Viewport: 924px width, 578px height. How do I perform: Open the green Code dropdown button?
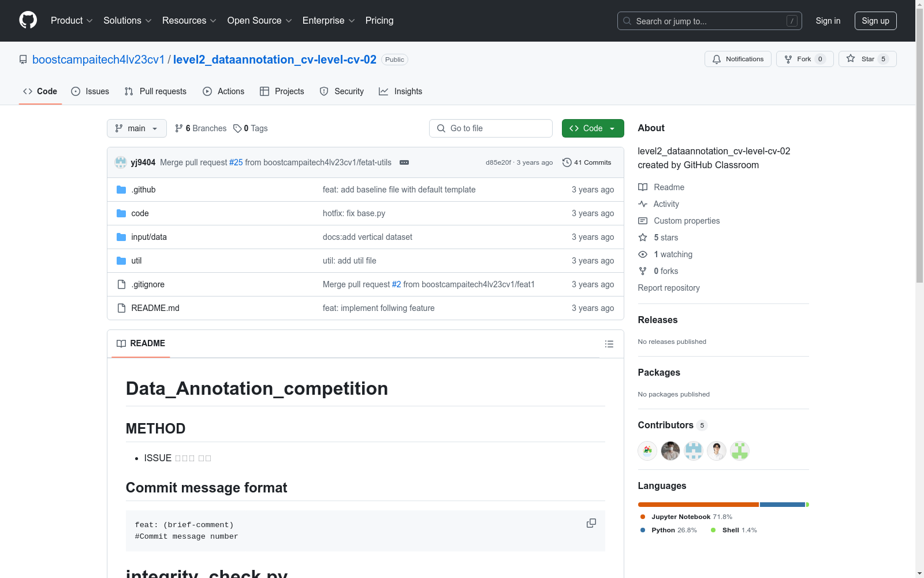click(x=593, y=128)
